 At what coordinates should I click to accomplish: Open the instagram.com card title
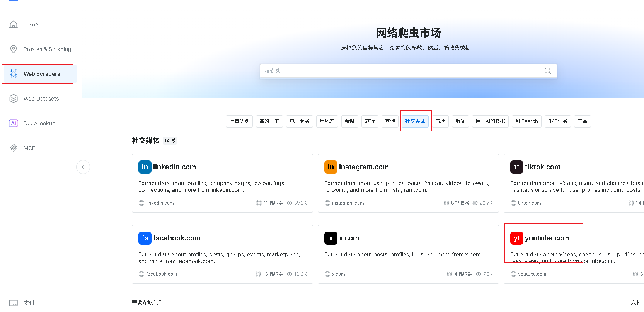(364, 167)
